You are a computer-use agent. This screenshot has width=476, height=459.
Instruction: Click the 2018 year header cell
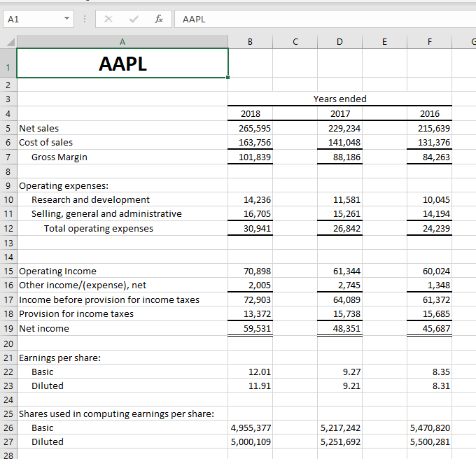pos(250,113)
